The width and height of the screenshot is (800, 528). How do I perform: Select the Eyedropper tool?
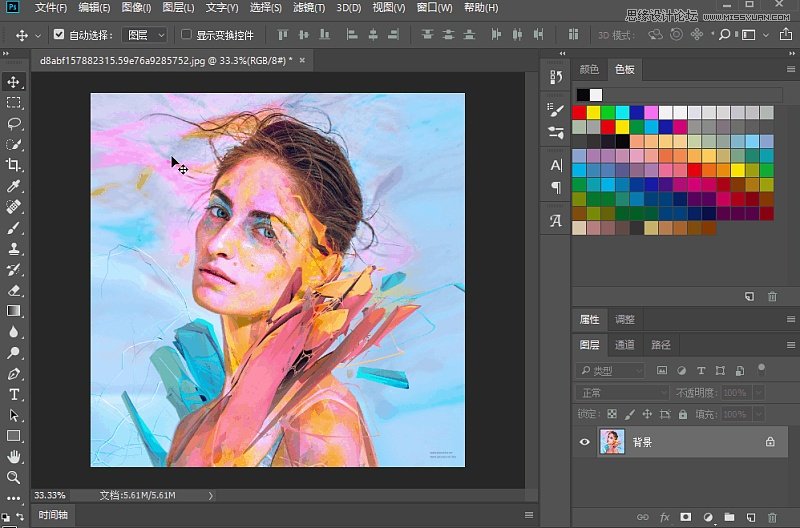pyautogui.click(x=14, y=187)
